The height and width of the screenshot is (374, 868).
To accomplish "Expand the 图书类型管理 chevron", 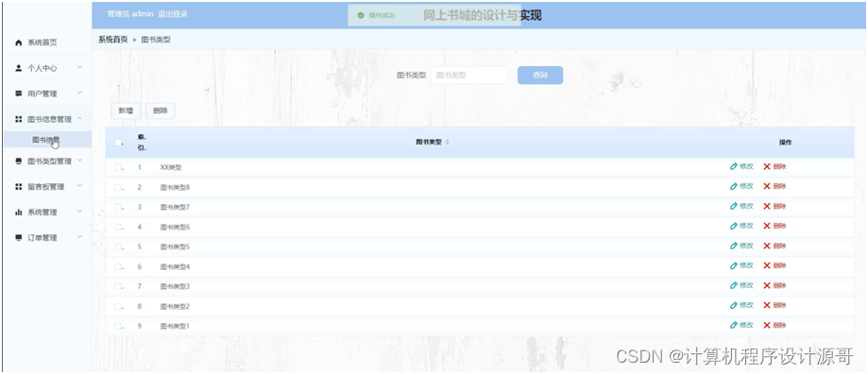I will point(79,161).
